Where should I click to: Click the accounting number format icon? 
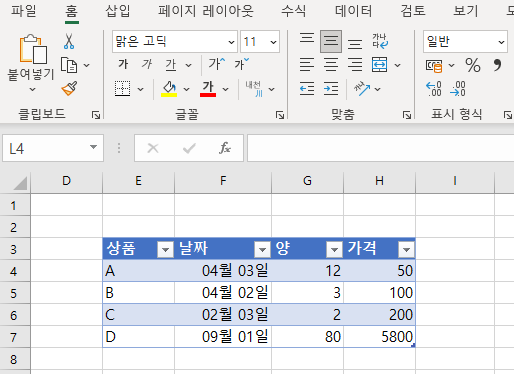pos(434,65)
